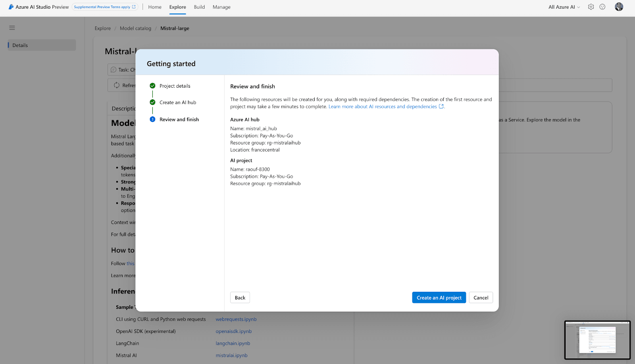This screenshot has width=635, height=364.
Task: Click the Model catalog breadcrumb
Action: click(135, 28)
